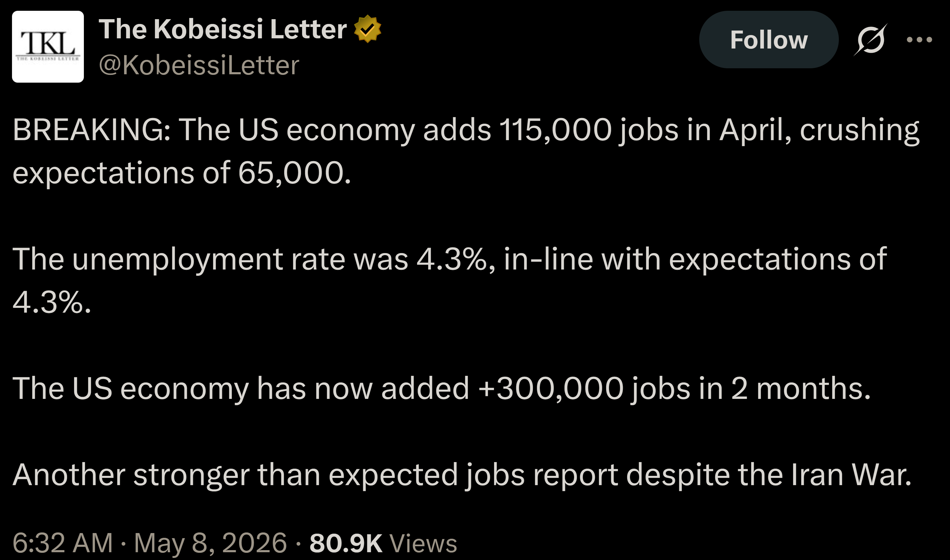Image resolution: width=950 pixels, height=560 pixels.
Task: Open Grok explain-this-post icon
Action: pyautogui.click(x=870, y=40)
